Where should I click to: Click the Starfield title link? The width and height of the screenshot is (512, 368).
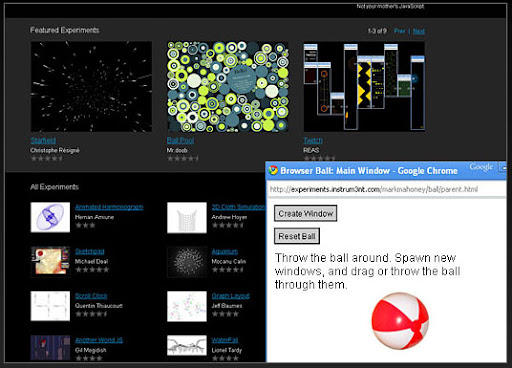[x=43, y=140]
